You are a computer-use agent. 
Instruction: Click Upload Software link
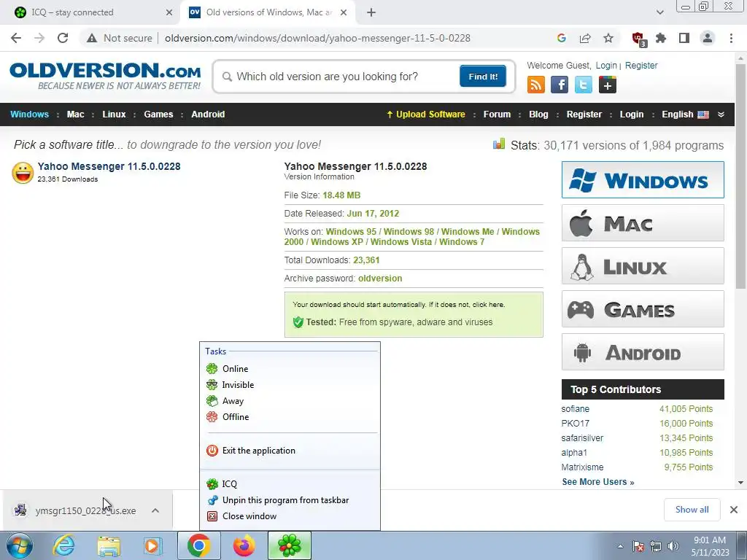click(x=425, y=114)
